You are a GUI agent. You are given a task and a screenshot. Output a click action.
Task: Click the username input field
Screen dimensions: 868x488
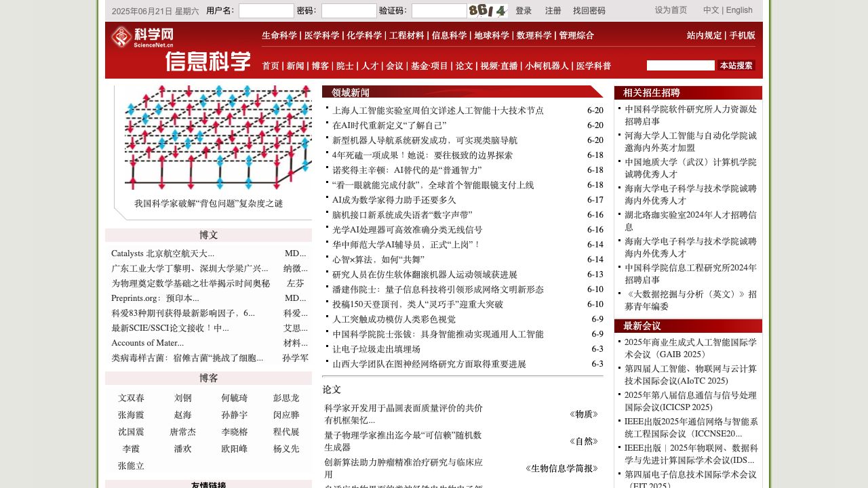tap(266, 11)
